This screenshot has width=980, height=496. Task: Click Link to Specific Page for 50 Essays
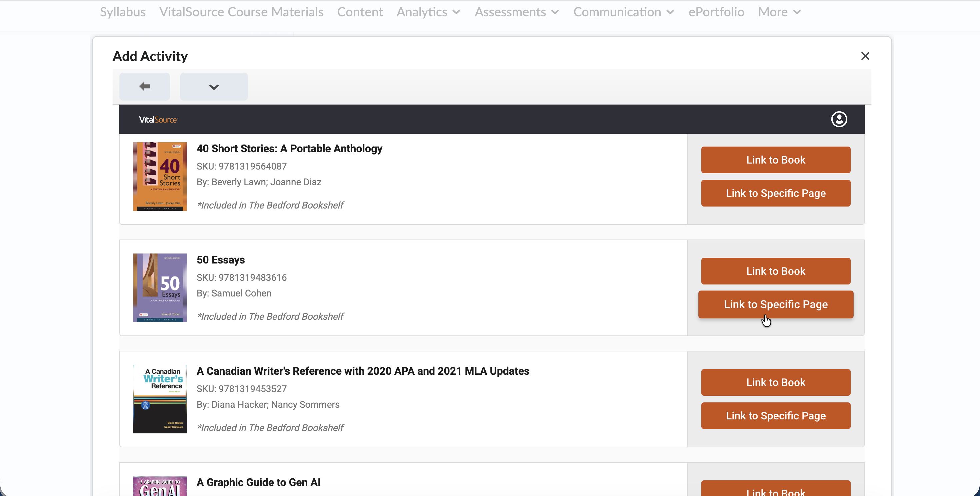pos(776,304)
